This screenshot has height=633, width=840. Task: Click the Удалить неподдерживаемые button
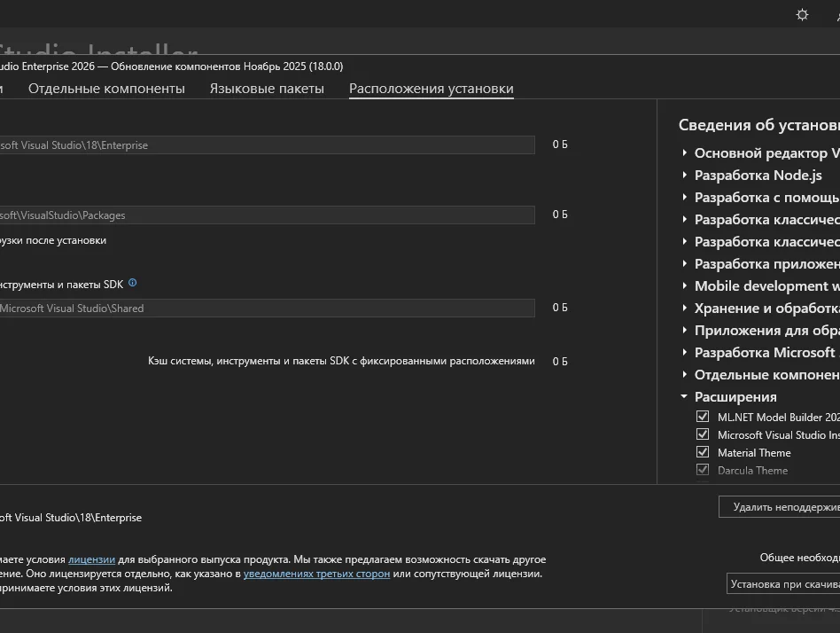pyautogui.click(x=780, y=507)
